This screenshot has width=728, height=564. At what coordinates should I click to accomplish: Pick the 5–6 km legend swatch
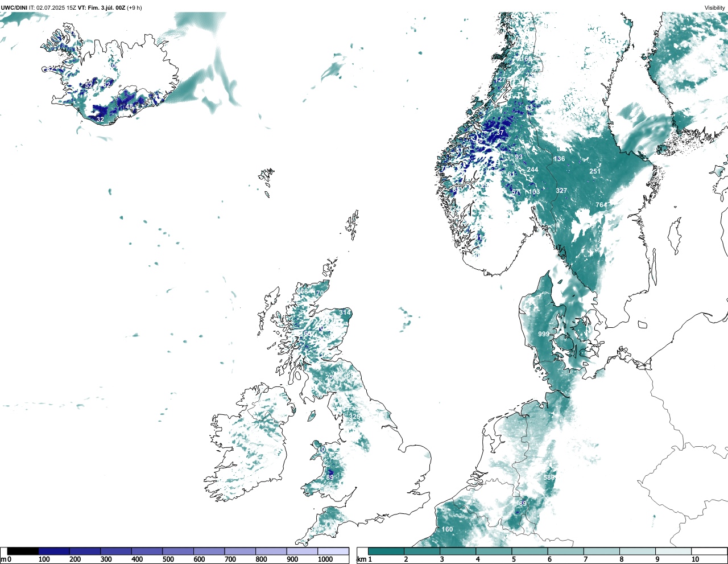coord(530,551)
